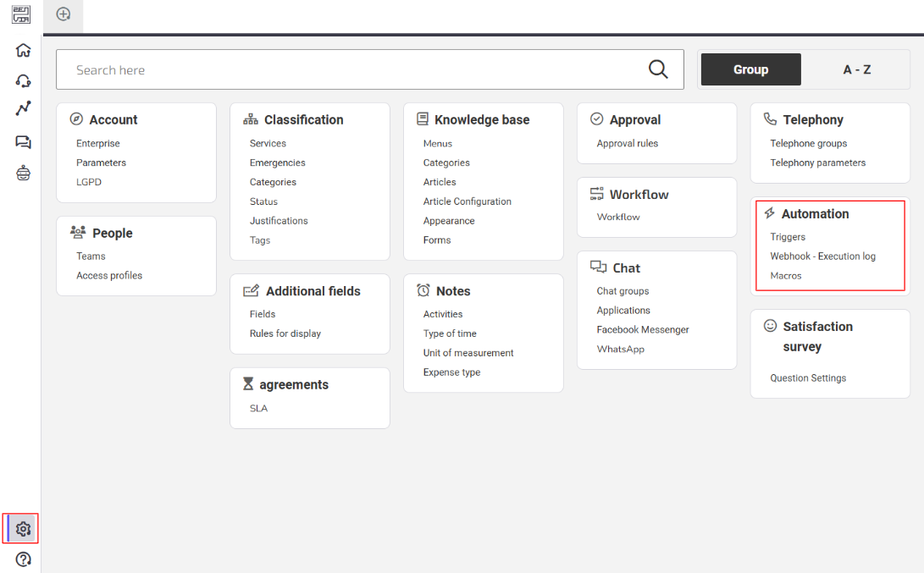Click the app logo at top left

21,14
